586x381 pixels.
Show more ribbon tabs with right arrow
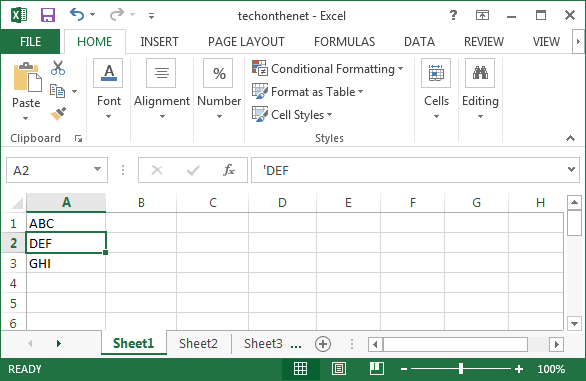[x=578, y=42]
